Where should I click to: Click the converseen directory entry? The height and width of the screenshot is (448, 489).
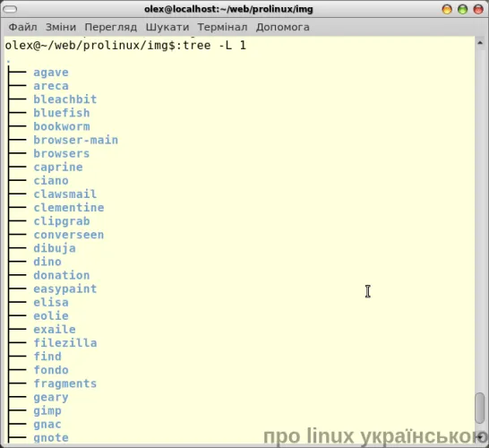coord(69,235)
